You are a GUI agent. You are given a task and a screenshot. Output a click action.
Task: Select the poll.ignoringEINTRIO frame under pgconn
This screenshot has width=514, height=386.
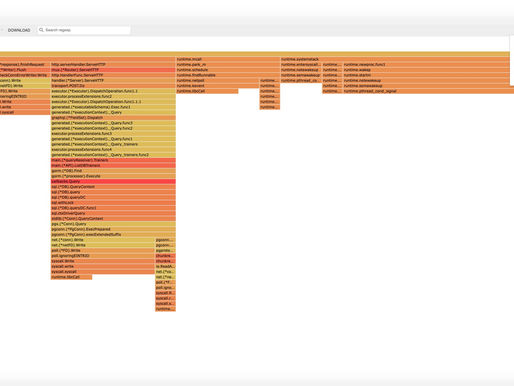(103, 256)
